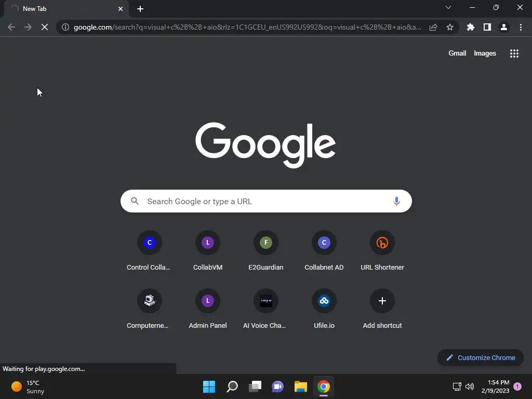The width and height of the screenshot is (532, 399).
Task: View site information icon in address bar
Action: (x=65, y=27)
